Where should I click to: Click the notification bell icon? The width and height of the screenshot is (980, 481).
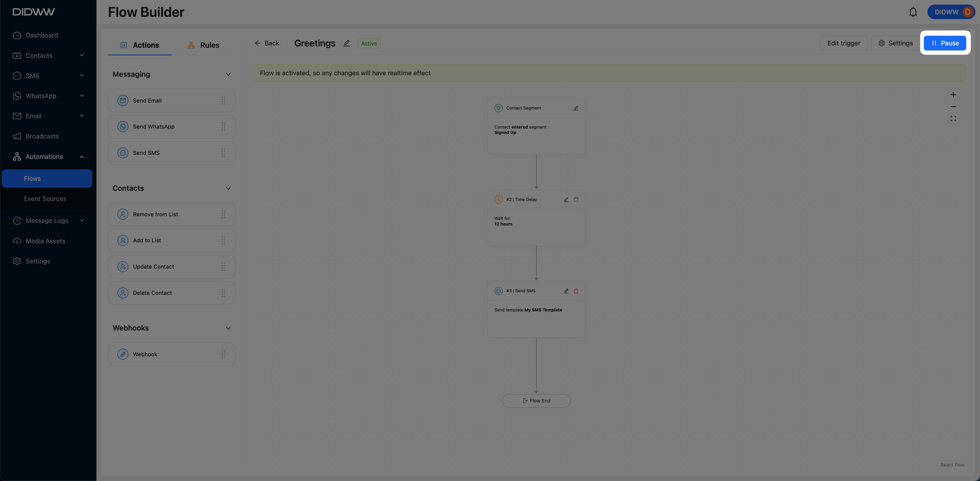click(913, 12)
